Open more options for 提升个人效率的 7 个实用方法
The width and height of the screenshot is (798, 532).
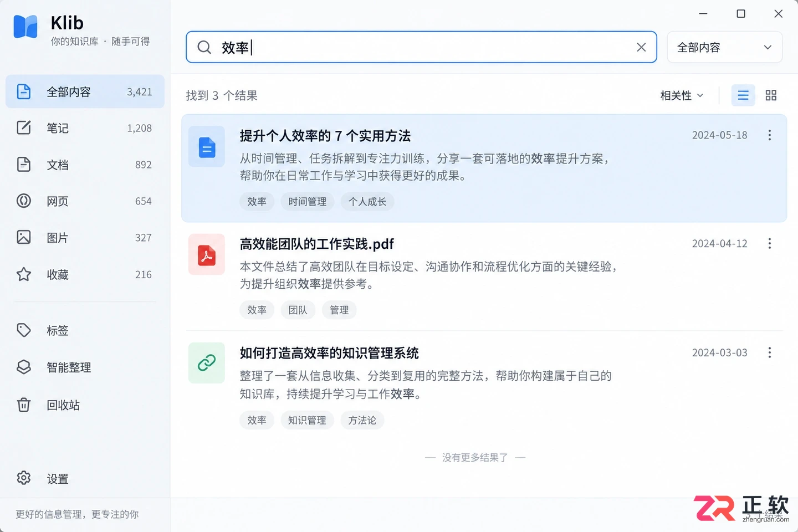[770, 135]
